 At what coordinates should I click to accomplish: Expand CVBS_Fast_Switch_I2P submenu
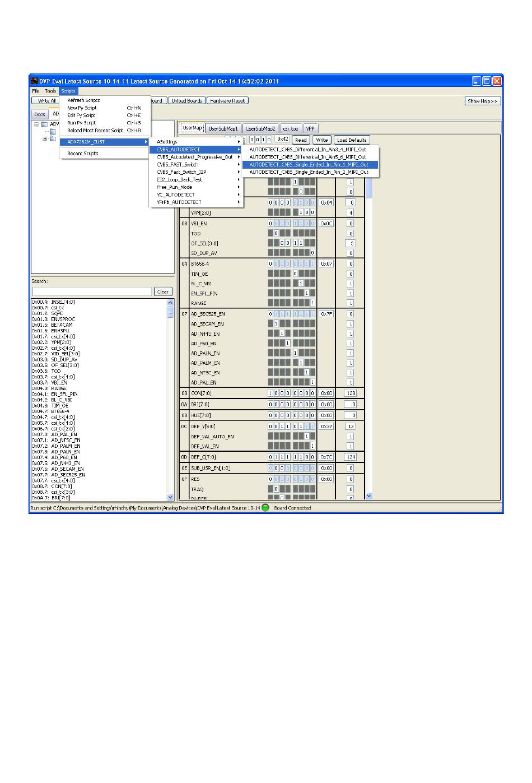(x=196, y=172)
